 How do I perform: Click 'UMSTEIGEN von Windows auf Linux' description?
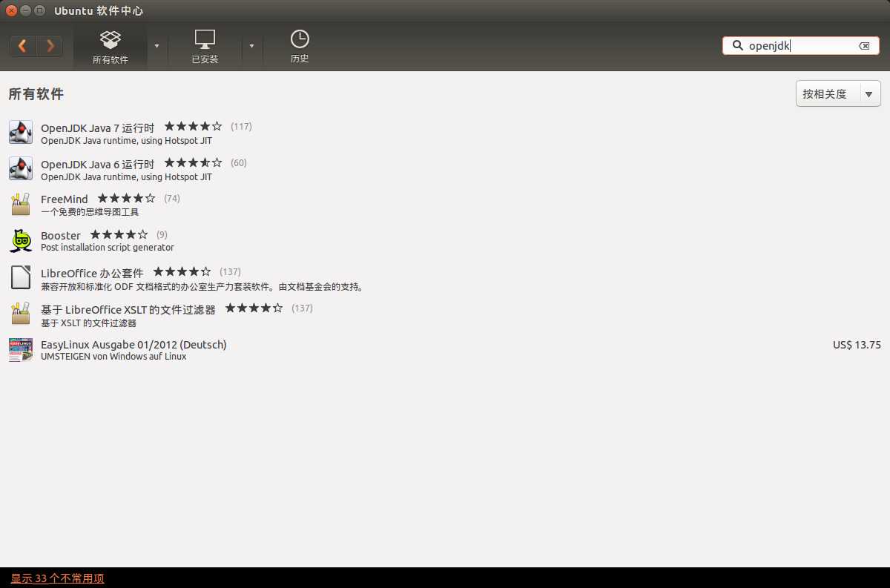click(x=113, y=357)
